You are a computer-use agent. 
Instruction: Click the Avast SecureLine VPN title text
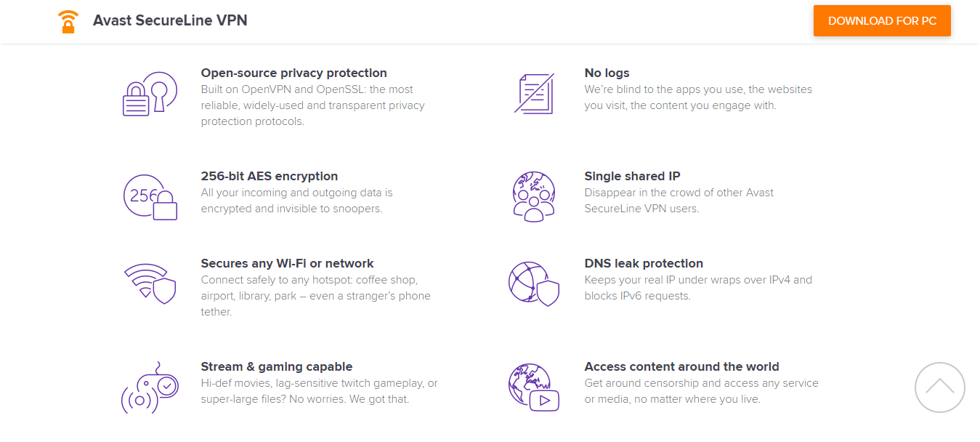(x=169, y=20)
